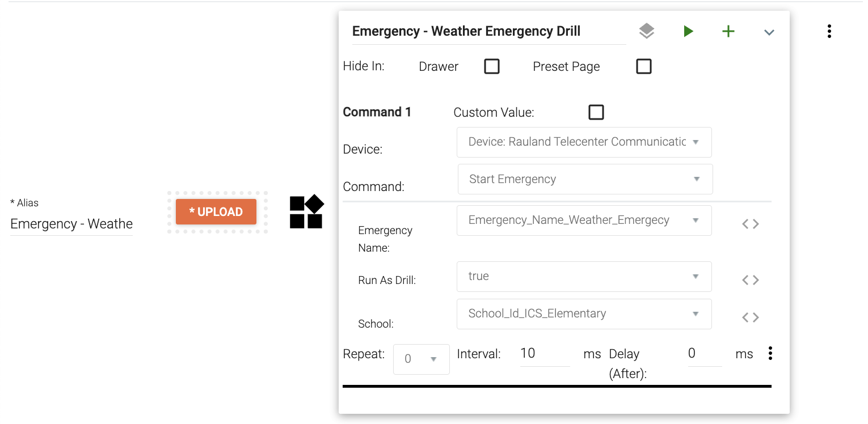
Task: Click the orange Upload button
Action: [x=216, y=212]
